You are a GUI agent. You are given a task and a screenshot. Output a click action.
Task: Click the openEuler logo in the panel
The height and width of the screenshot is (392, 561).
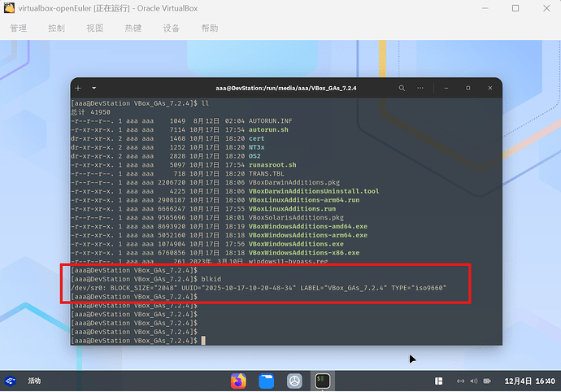(11, 380)
